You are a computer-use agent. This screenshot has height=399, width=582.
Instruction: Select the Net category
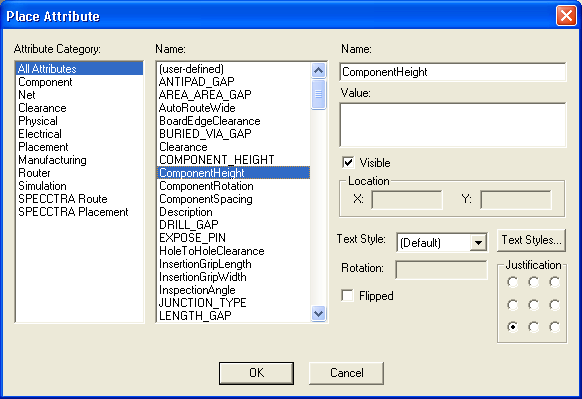[x=79, y=95]
